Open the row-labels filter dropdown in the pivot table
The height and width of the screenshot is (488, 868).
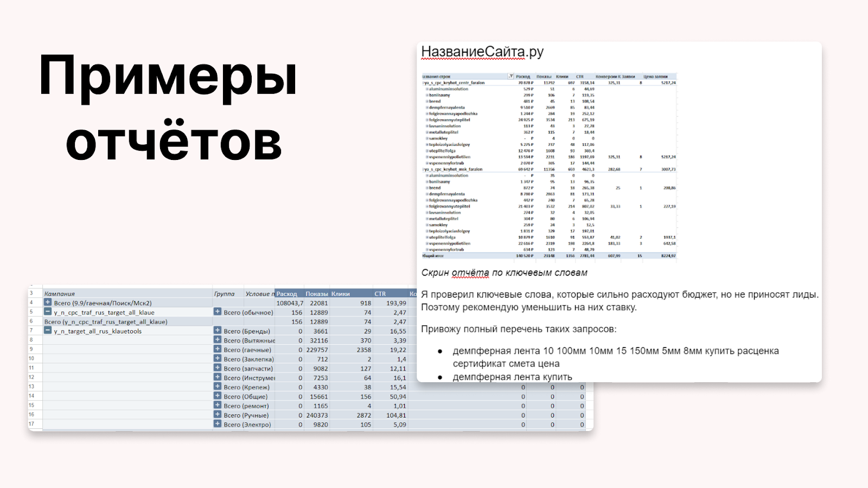(x=510, y=76)
